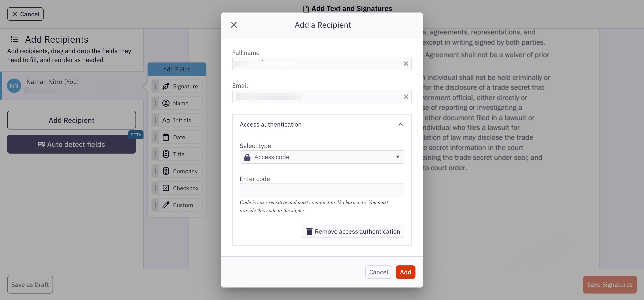Open the access authentication type dropdown
Screen dimensions: 644x300
[398, 157]
